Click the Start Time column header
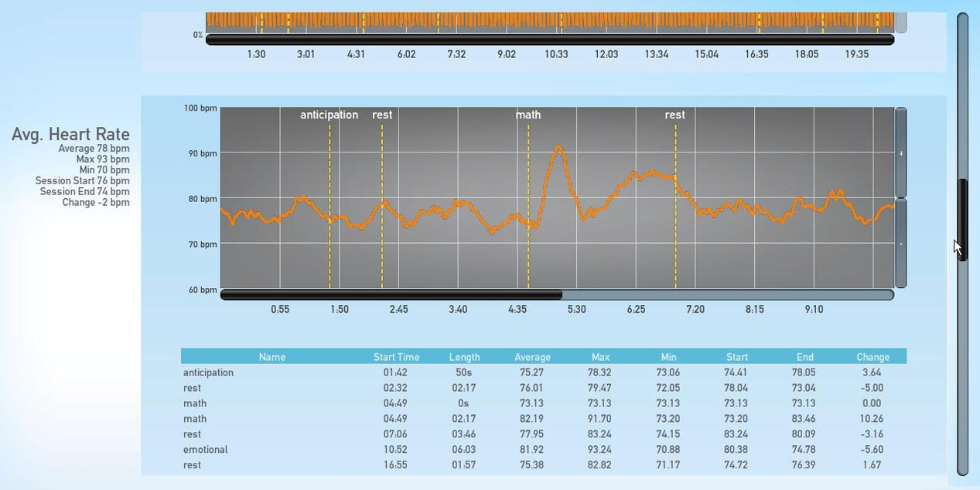980x490 pixels. click(396, 357)
